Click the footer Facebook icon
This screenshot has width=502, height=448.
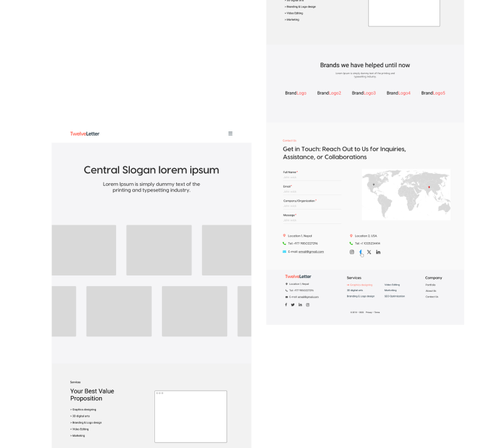point(286,305)
